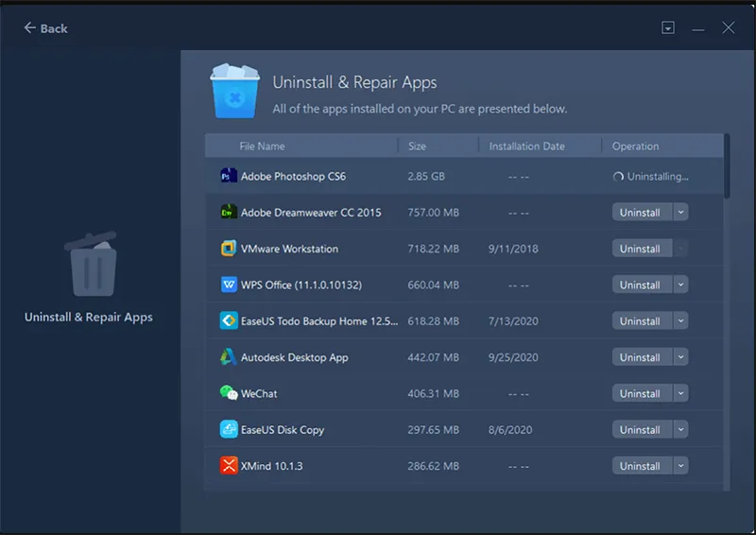Click the 8/6/2020 installation date
This screenshot has width=756, height=535.
510,430
